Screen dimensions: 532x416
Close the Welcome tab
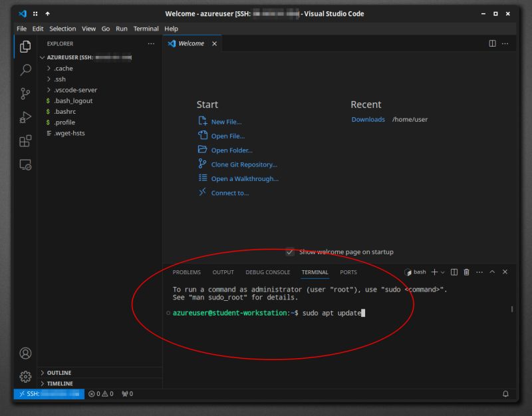coord(214,44)
